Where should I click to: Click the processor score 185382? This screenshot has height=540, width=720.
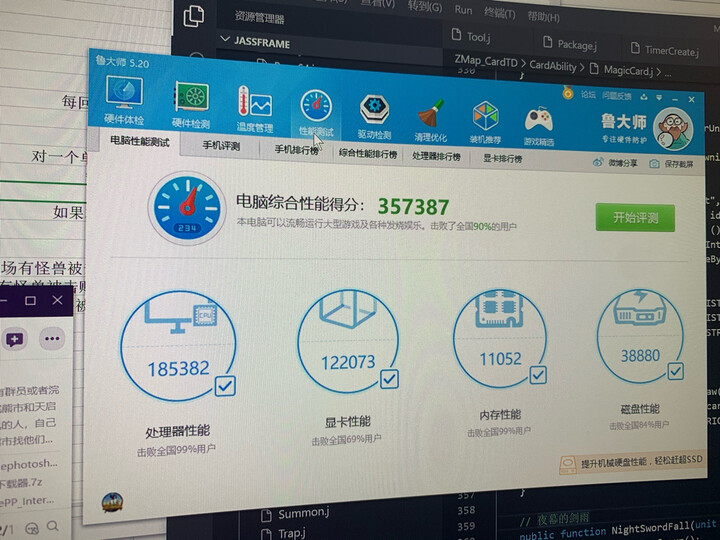pos(178,368)
